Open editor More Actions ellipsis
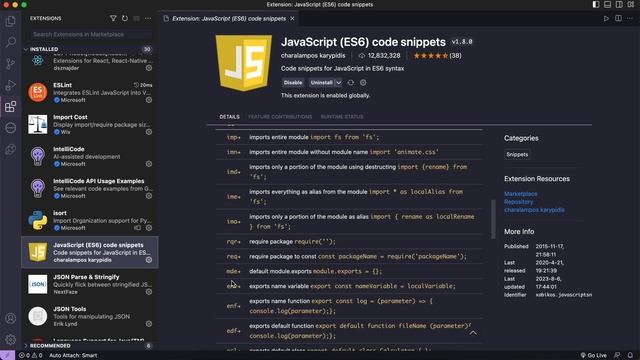Screen dimensions: 640x360 point(630,18)
